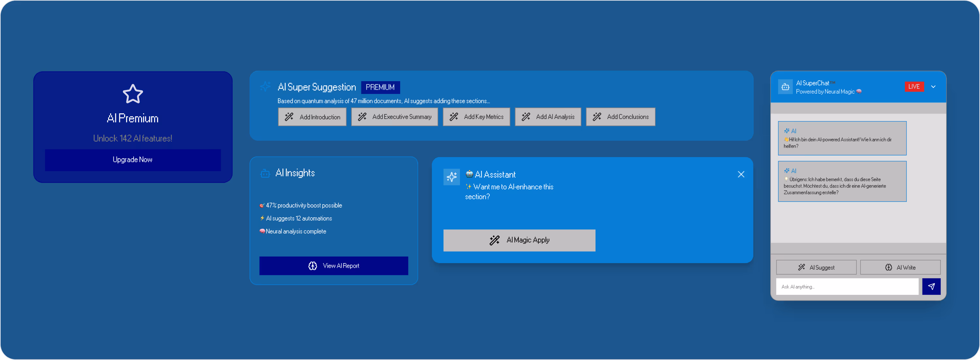Focus the Ask AI anything input field
This screenshot has width=980, height=360.
pos(847,287)
